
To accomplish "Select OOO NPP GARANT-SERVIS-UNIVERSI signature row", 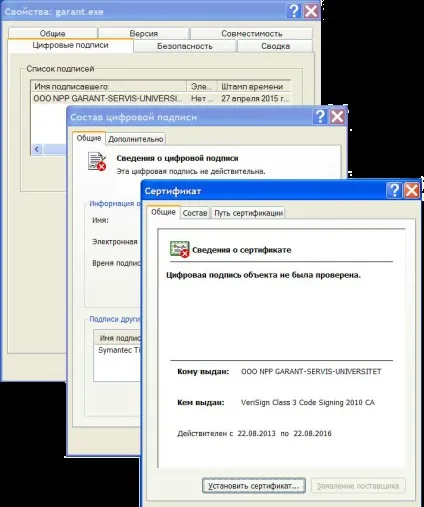I will tap(161, 98).
